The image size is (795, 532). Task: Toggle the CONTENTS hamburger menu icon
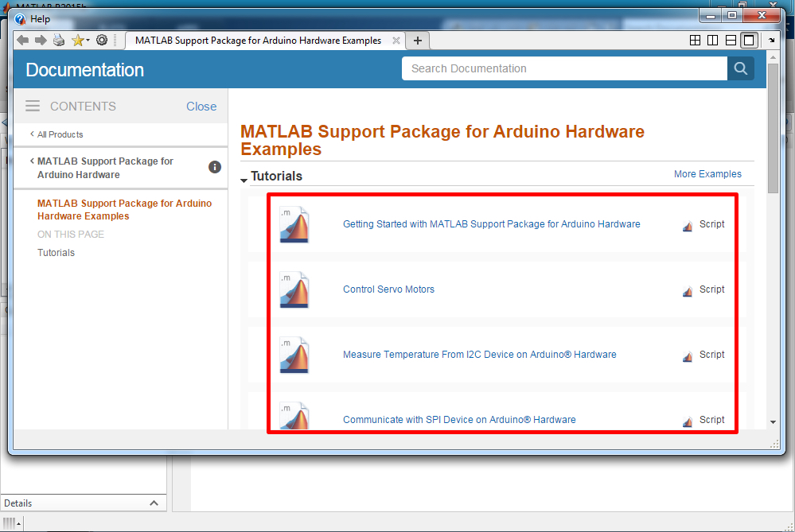point(33,106)
